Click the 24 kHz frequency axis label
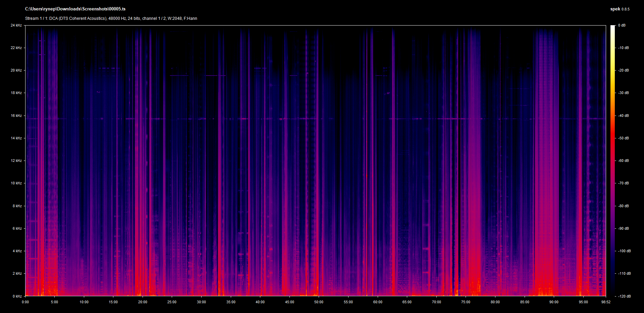This screenshot has height=313, width=644. (x=16, y=26)
